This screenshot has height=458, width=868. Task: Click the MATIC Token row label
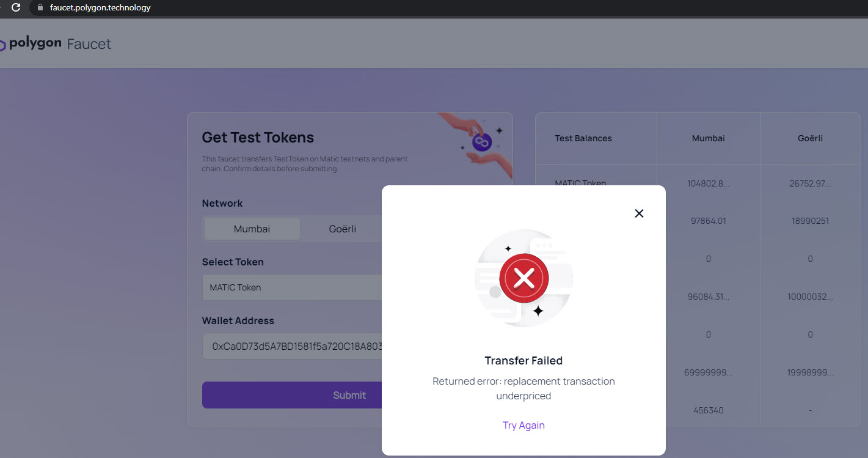pos(580,182)
